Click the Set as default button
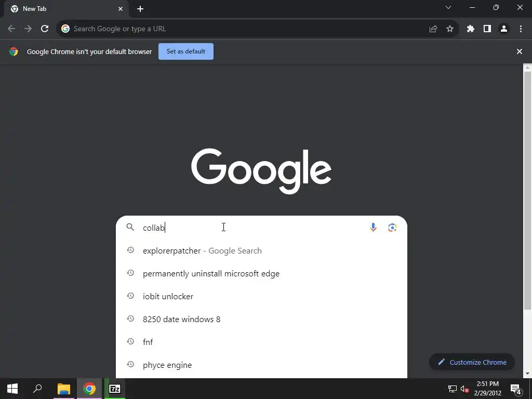Viewport: 532px width, 399px height. pyautogui.click(x=186, y=51)
